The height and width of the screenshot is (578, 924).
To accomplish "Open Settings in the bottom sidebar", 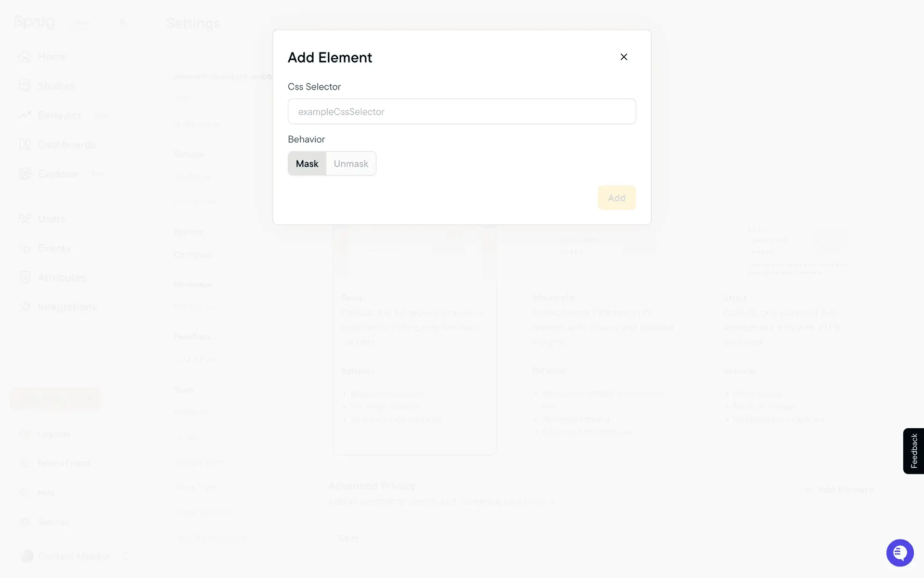I will [53, 522].
